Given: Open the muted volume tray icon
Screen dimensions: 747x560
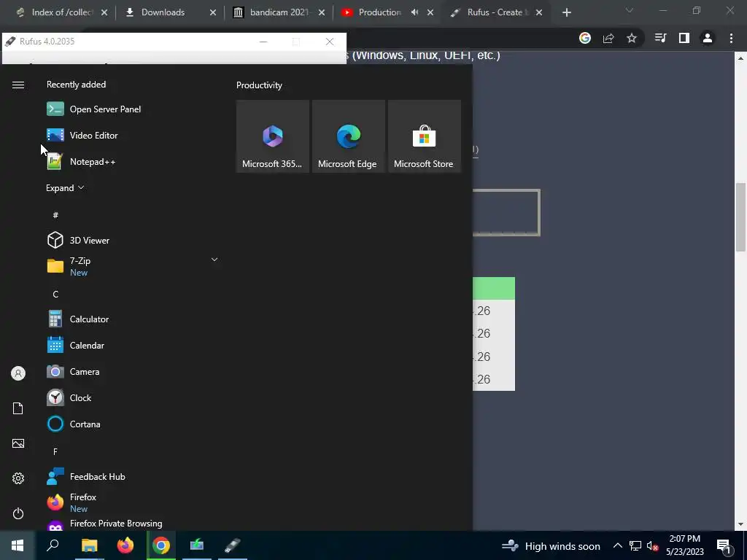Looking at the screenshot, I should pyautogui.click(x=652, y=545).
